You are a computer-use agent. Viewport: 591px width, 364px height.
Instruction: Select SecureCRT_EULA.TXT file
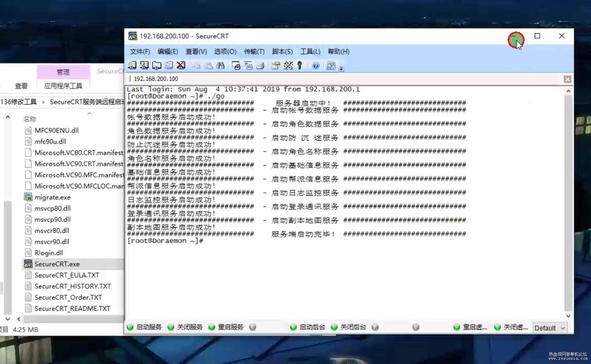tap(62, 275)
